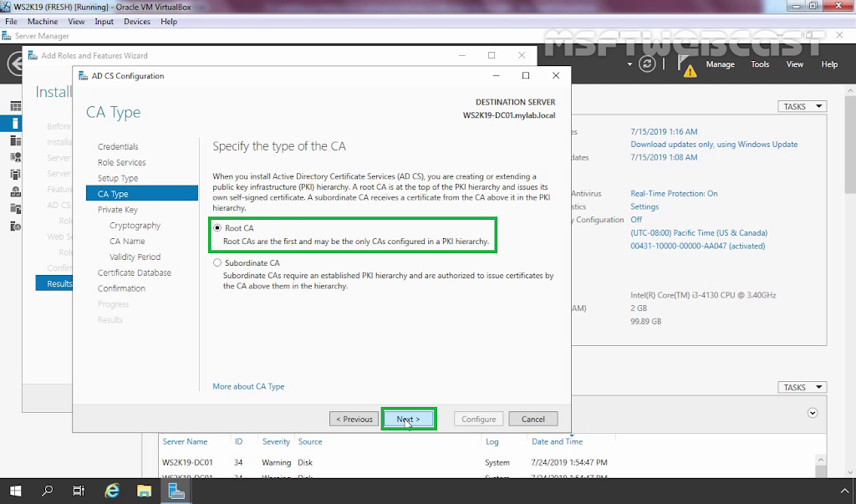Open the More about CA Type link
Screen dimensions: 856x504
[248, 386]
